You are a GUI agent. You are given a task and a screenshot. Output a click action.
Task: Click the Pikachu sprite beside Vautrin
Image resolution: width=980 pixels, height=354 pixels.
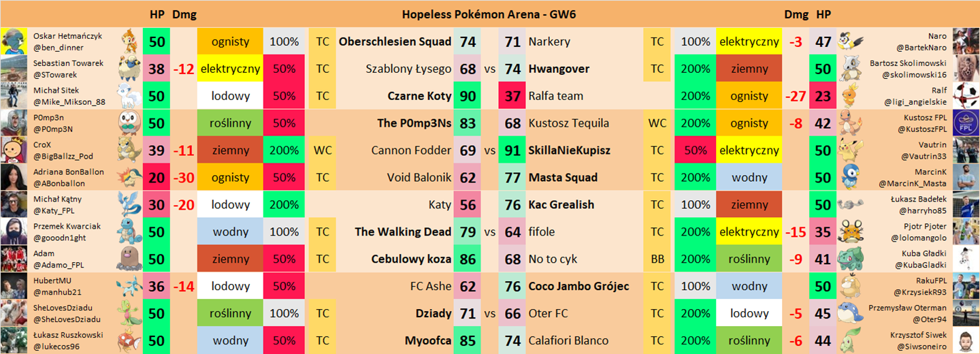coord(851,150)
